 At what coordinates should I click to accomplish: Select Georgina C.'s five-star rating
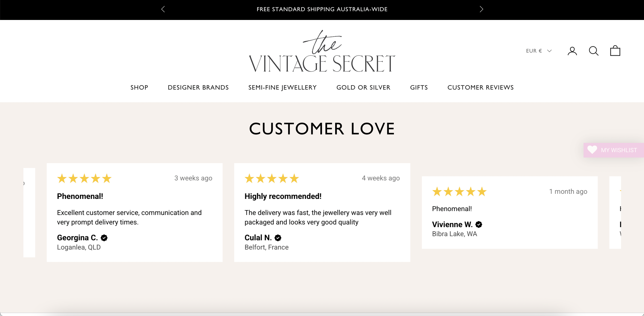point(84,178)
